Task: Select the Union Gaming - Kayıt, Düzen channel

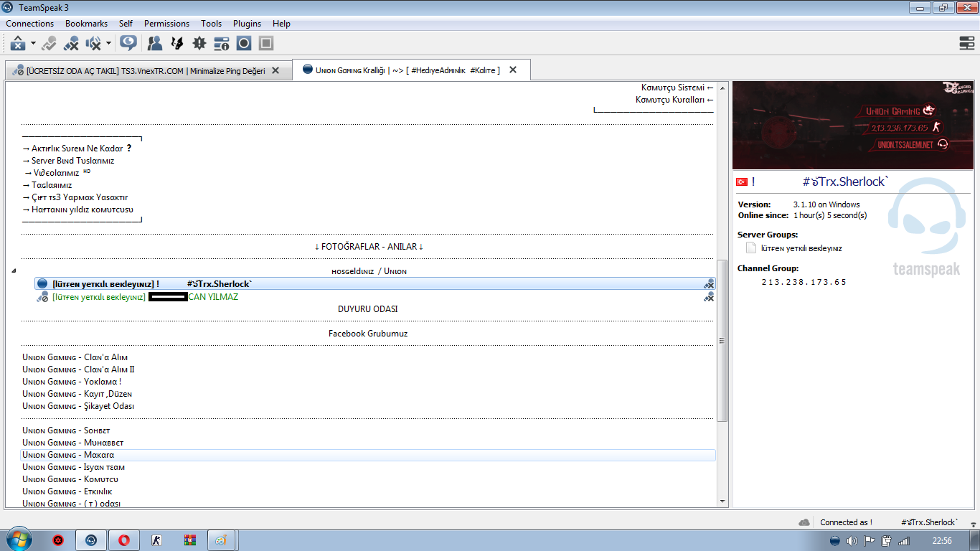Action: pyautogui.click(x=77, y=394)
